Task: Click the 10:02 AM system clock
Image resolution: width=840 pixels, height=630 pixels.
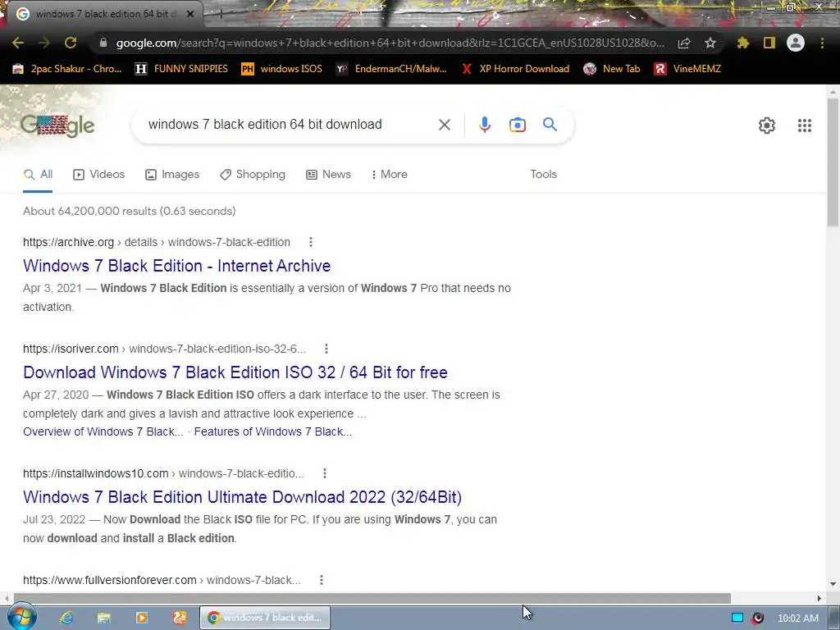Action: [797, 619]
